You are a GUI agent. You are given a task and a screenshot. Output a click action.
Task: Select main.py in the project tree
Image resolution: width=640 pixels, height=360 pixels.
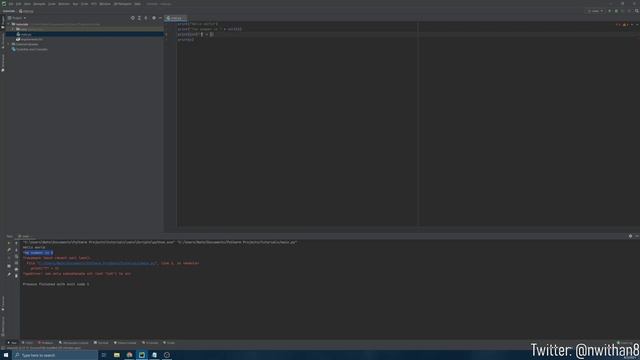pos(24,34)
